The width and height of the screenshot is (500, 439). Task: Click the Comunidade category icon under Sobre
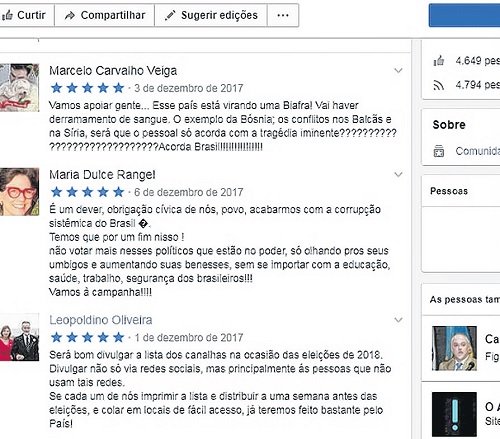coord(439,151)
